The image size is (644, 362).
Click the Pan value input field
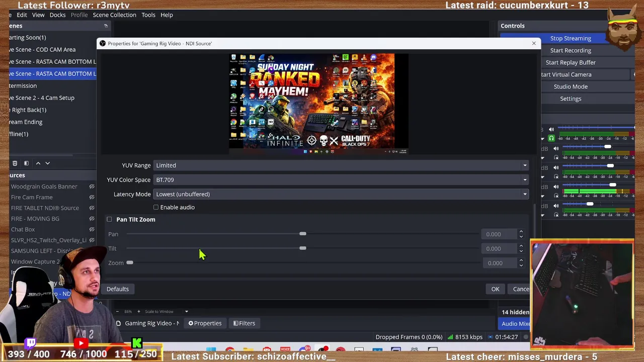point(499,234)
